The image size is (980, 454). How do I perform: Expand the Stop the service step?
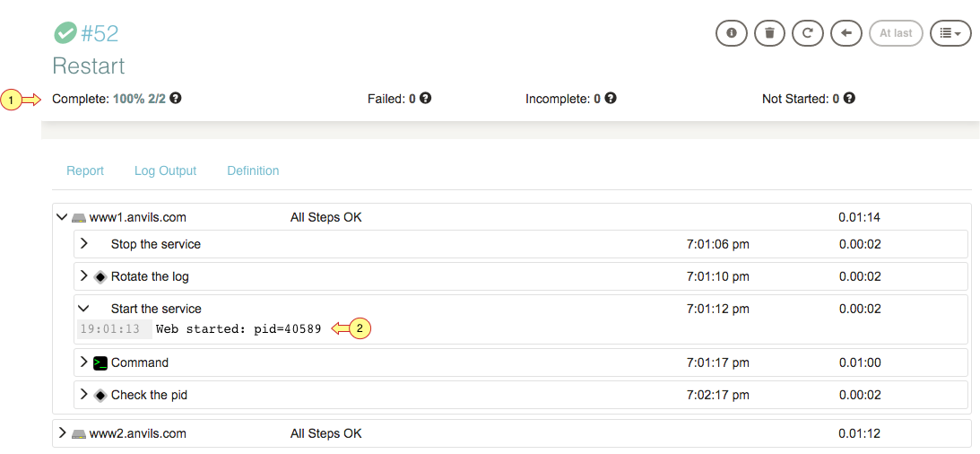[83, 243]
